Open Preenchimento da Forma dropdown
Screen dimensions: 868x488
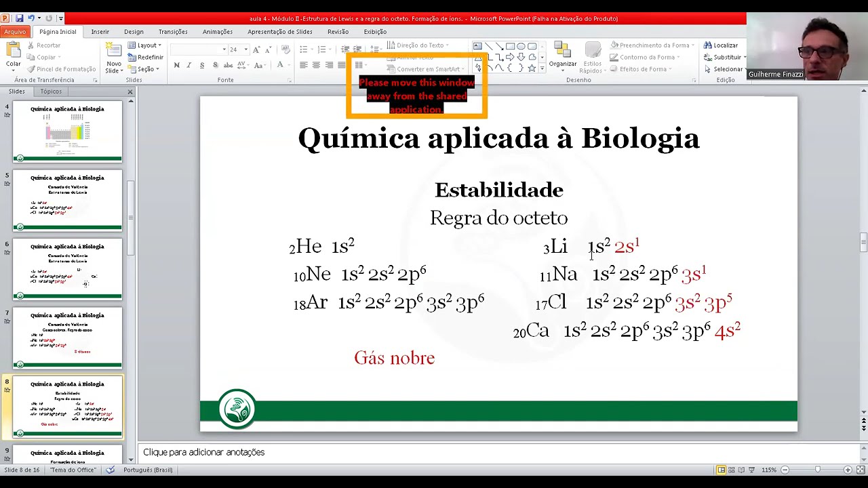tap(652, 45)
